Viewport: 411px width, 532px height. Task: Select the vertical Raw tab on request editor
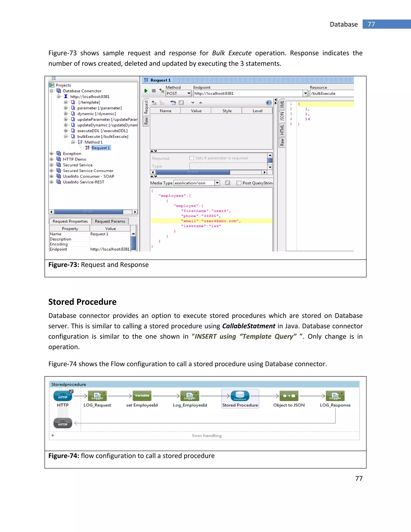pyautogui.click(x=146, y=121)
